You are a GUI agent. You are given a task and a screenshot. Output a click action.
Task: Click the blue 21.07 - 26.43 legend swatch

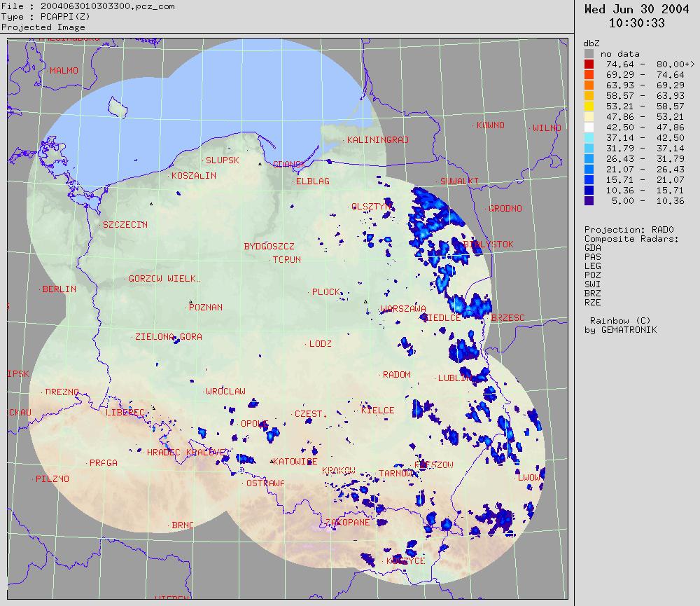pyautogui.click(x=589, y=169)
